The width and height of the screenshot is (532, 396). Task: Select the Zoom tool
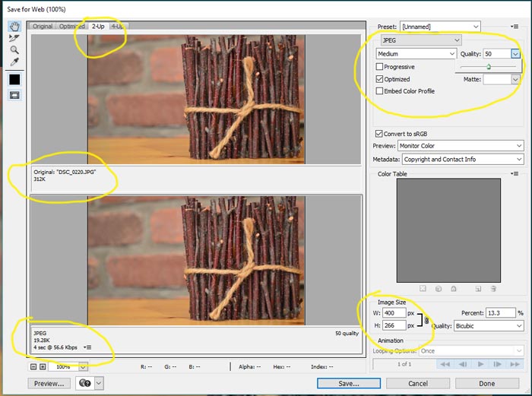coord(14,50)
